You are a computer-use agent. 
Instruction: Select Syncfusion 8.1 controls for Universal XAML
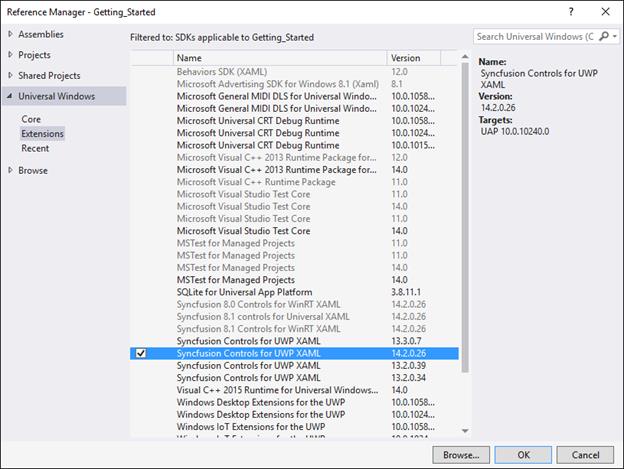point(294,317)
